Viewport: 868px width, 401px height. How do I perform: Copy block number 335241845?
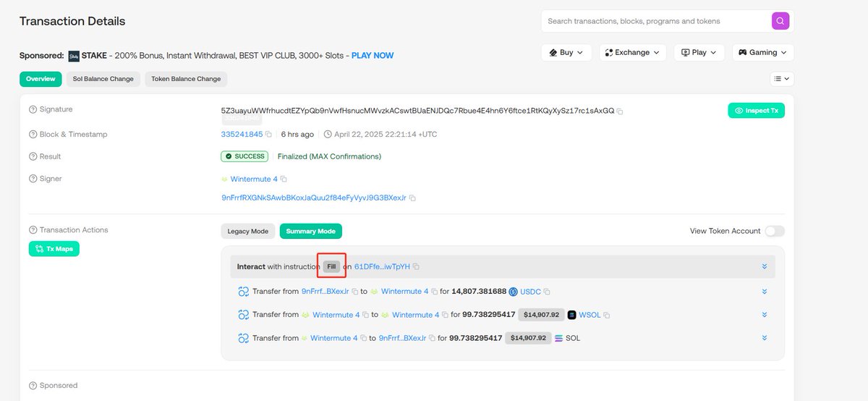click(x=268, y=135)
